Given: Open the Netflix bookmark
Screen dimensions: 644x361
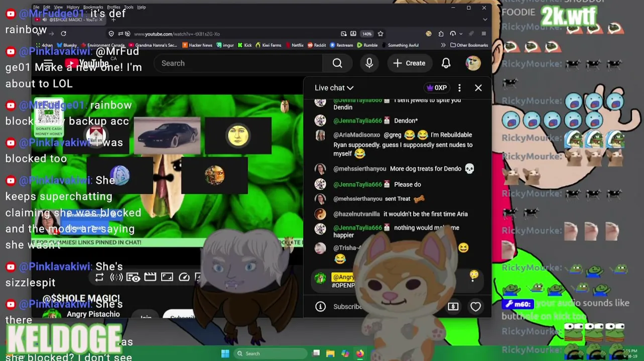Looking at the screenshot, I should [x=294, y=45].
